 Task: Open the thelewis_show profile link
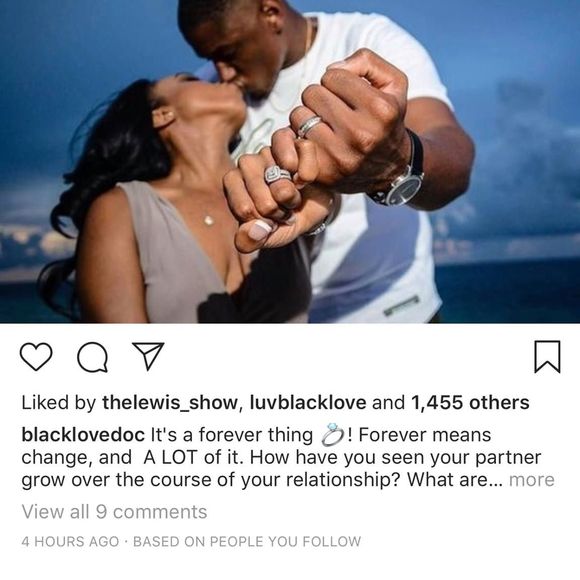pos(170,402)
